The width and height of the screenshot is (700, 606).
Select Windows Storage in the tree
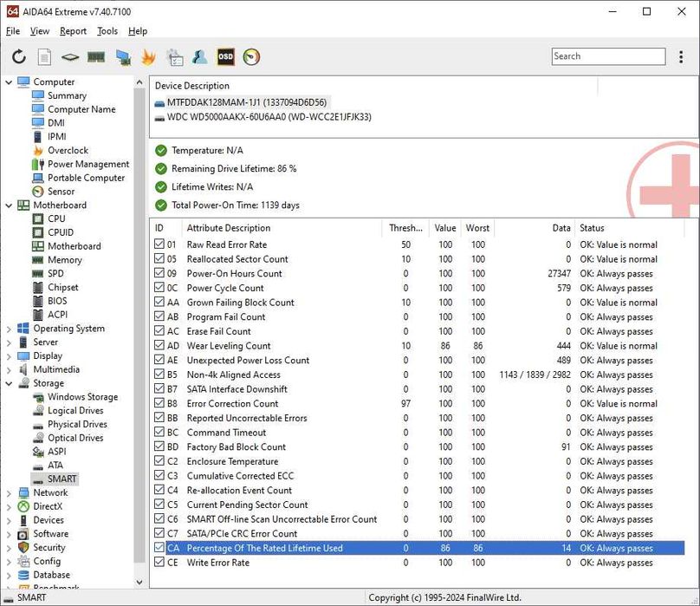click(83, 397)
